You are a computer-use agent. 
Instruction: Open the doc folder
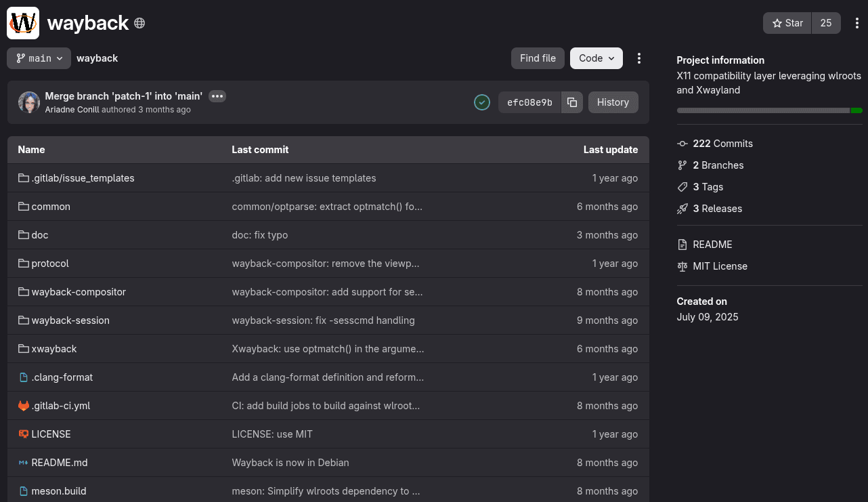(40, 235)
